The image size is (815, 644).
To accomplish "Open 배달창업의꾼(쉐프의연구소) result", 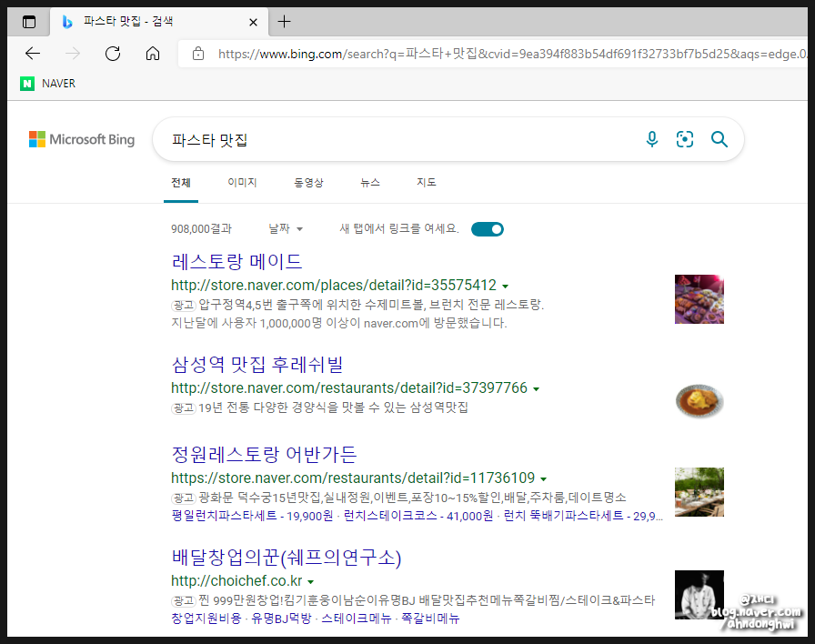I will [x=287, y=558].
